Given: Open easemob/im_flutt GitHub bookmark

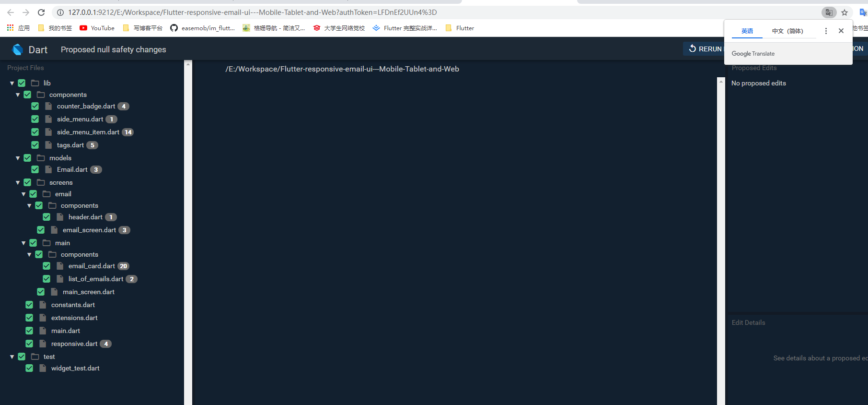Looking at the screenshot, I should (x=203, y=28).
